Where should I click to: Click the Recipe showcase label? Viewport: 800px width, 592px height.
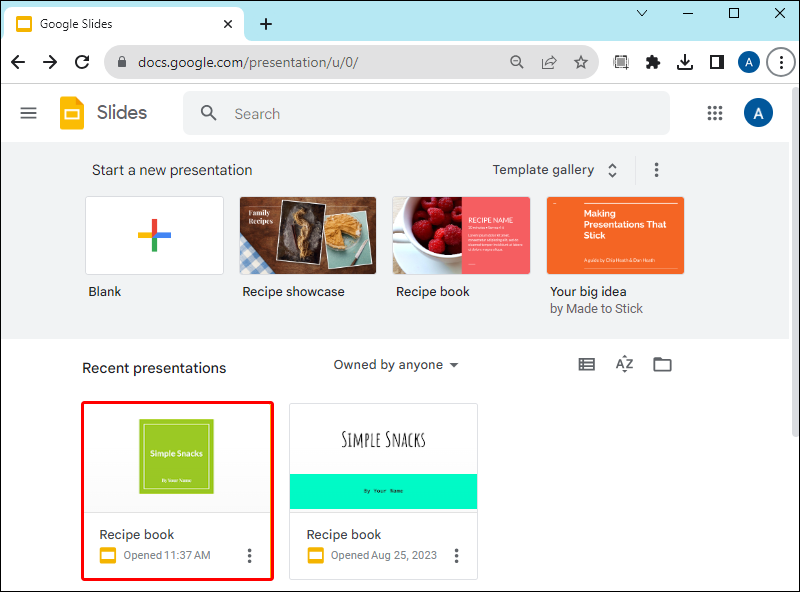pyautogui.click(x=293, y=291)
